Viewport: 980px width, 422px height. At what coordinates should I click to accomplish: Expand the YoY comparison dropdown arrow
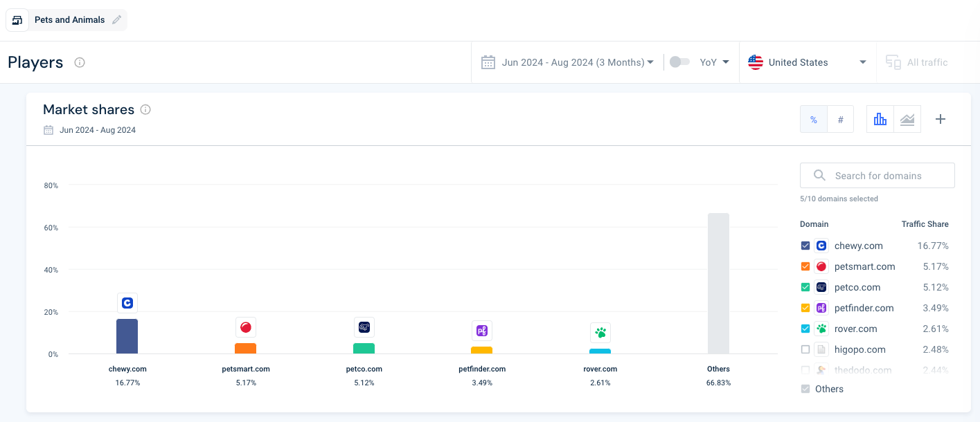(x=726, y=62)
